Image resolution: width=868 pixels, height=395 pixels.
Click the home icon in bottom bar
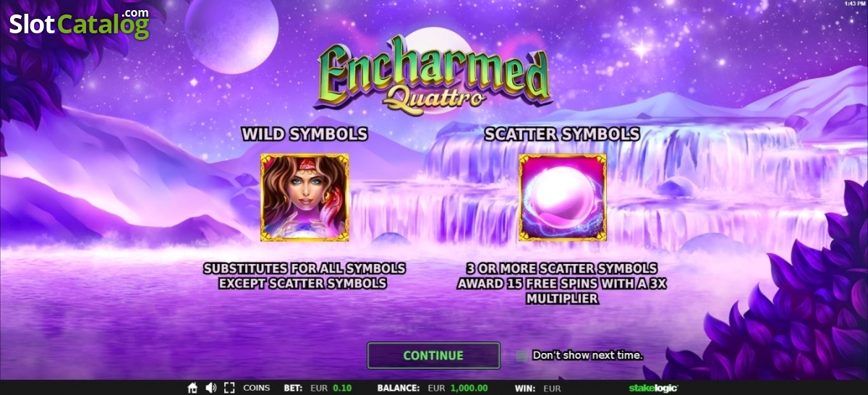(x=192, y=388)
